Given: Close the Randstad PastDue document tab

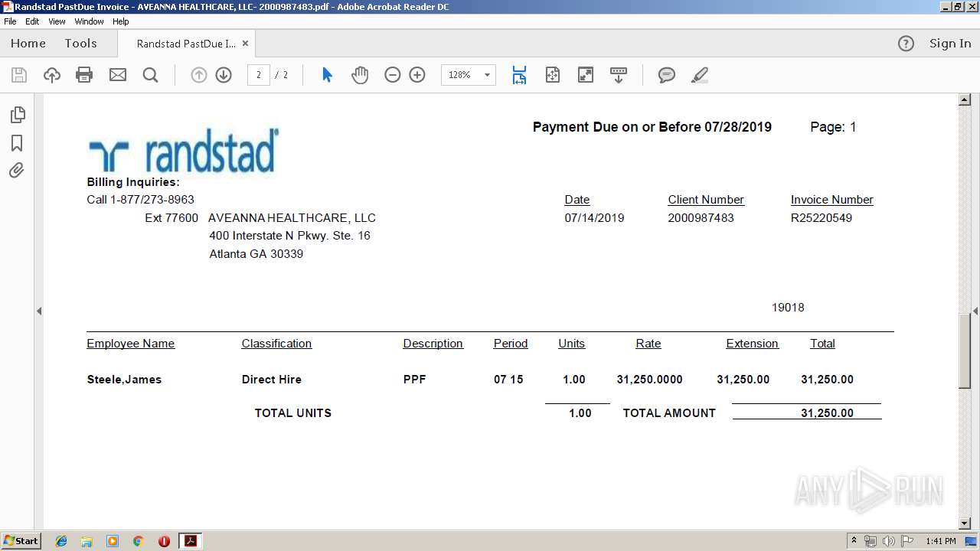Looking at the screenshot, I should click(x=245, y=44).
